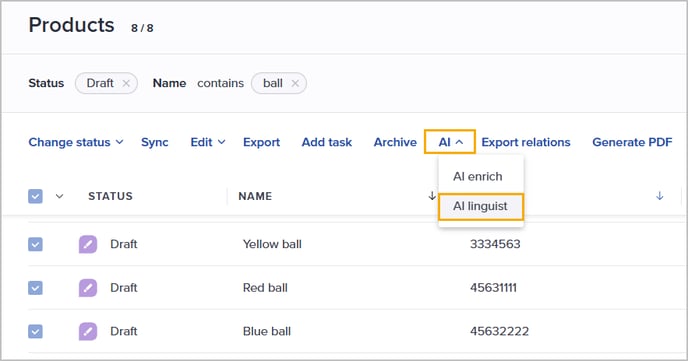Remove the ball name filter chip
This screenshot has width=688, height=361.
(295, 83)
